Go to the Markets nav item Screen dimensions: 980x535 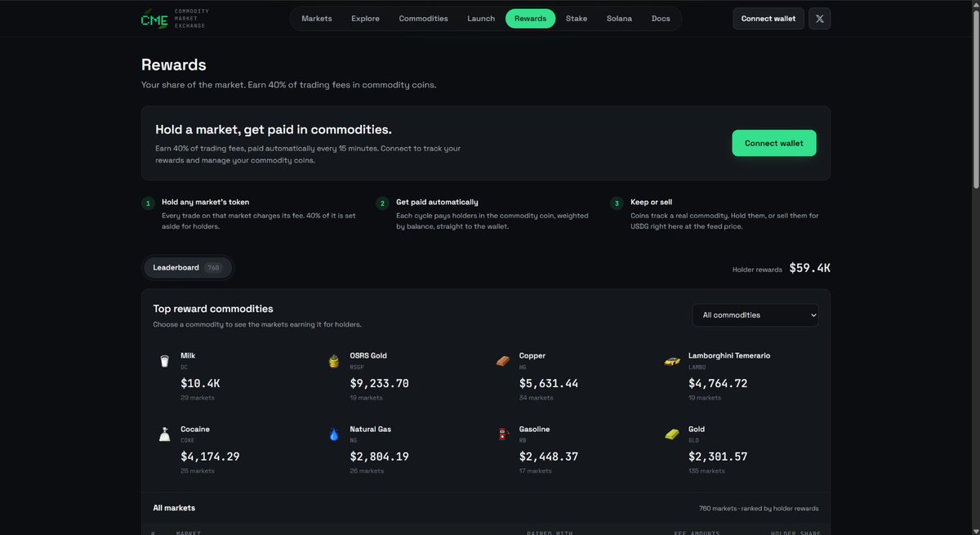point(317,18)
